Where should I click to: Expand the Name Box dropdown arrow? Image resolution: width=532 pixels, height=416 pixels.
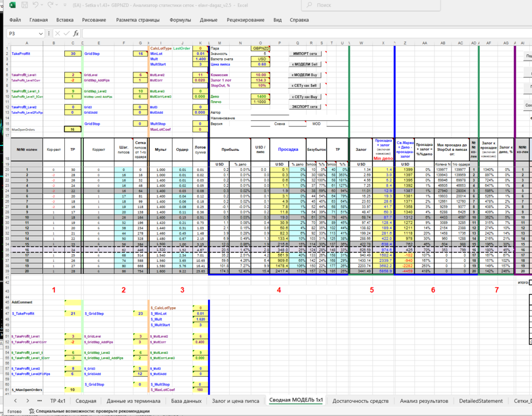point(40,34)
